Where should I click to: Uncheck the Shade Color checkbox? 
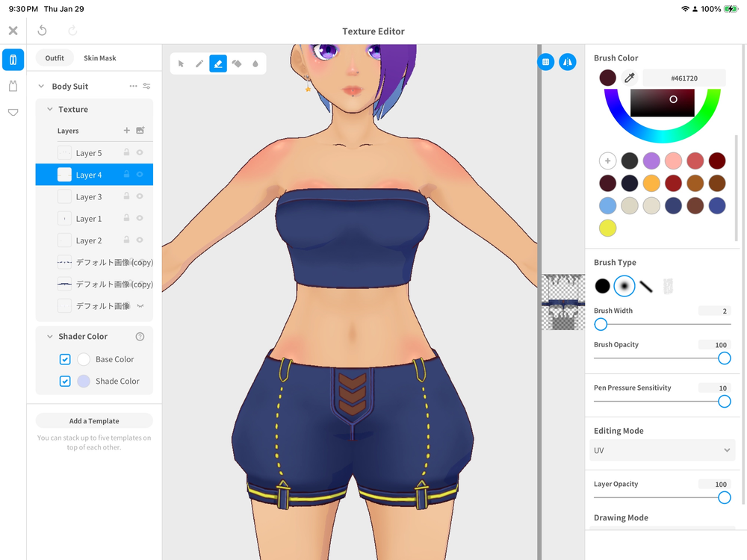[65, 381]
